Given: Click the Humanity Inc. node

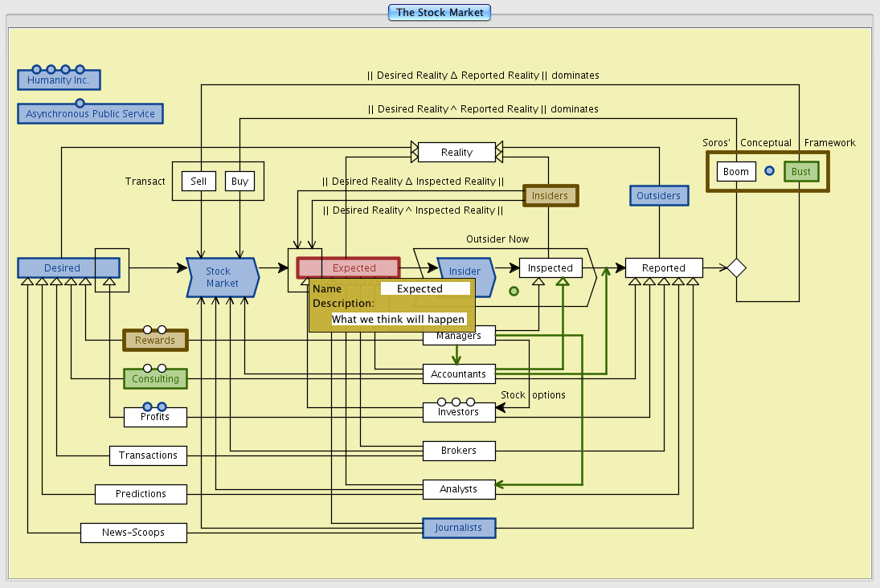Looking at the screenshot, I should pos(59,80).
